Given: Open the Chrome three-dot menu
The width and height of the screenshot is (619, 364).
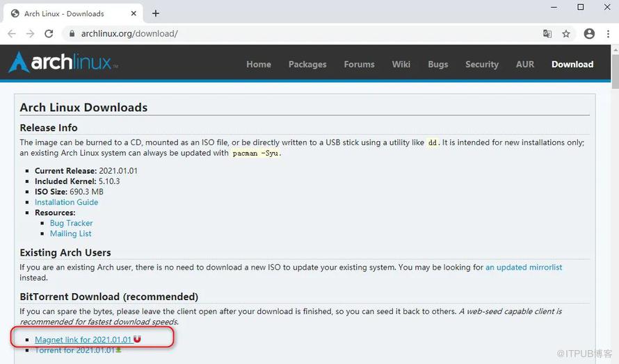Looking at the screenshot, I should pos(608,34).
